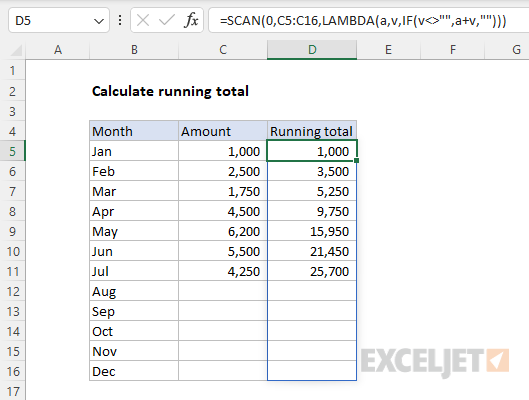Click the formula bar three-dot handle
This screenshot has height=400, width=529.
(120, 21)
